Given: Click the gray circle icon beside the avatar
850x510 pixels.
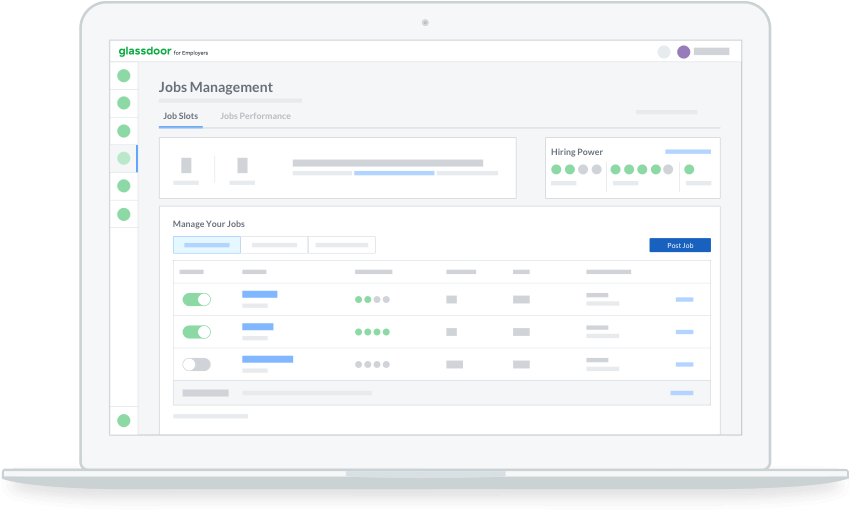Looking at the screenshot, I should point(664,52).
